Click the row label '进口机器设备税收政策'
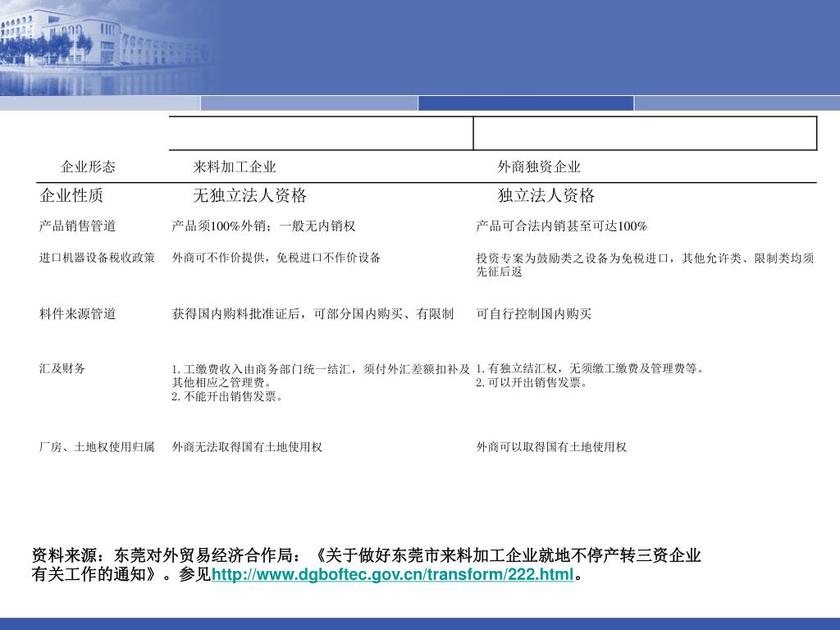The height and width of the screenshot is (630, 840). coord(97,258)
